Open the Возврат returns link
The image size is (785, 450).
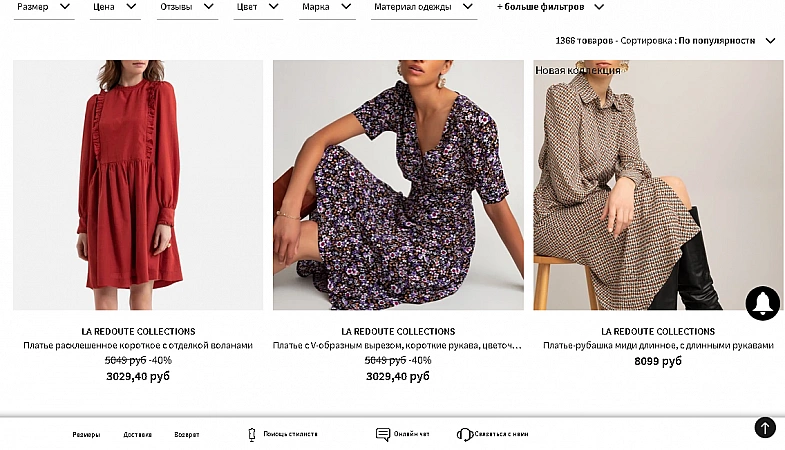click(187, 435)
